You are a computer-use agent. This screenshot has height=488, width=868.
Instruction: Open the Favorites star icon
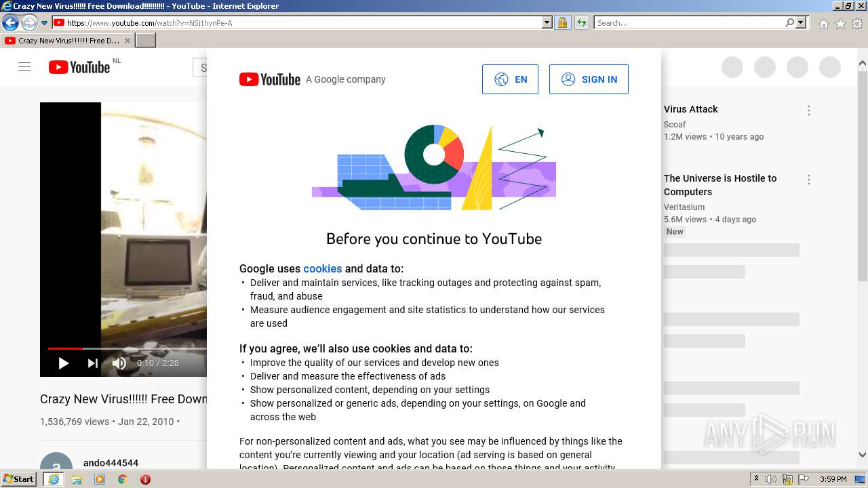tap(840, 24)
